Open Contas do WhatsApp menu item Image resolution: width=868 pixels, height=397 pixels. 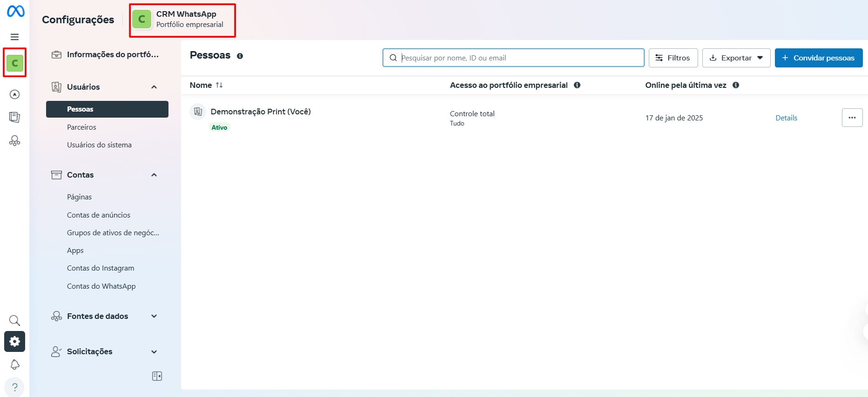point(101,286)
